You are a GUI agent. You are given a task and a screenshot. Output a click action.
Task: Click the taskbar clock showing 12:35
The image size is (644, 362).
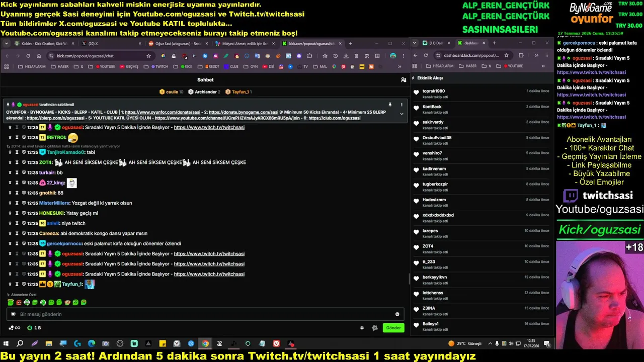point(531,344)
